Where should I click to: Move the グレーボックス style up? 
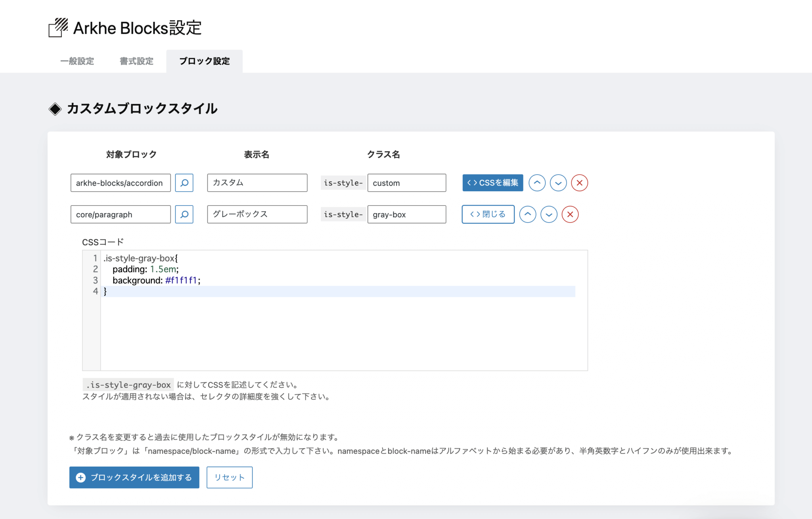(527, 214)
